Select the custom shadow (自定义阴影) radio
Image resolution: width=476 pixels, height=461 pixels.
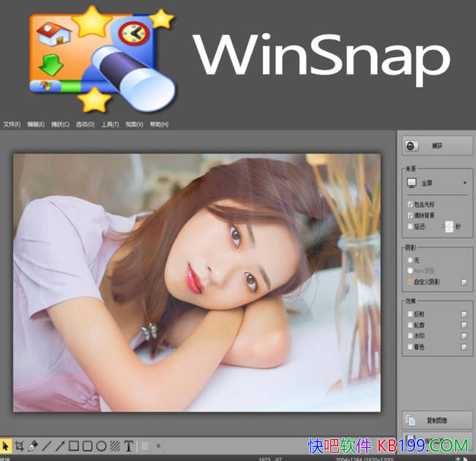coord(410,282)
